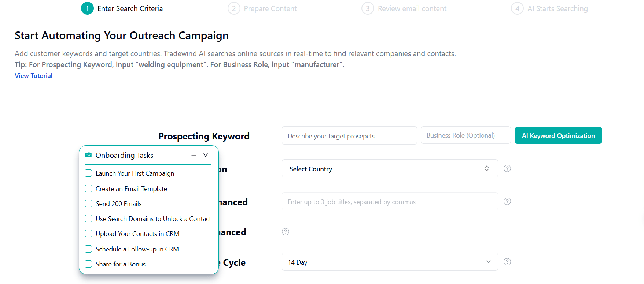Click the step 4 AI Starts Searching circle
644x284 pixels.
coord(517,8)
